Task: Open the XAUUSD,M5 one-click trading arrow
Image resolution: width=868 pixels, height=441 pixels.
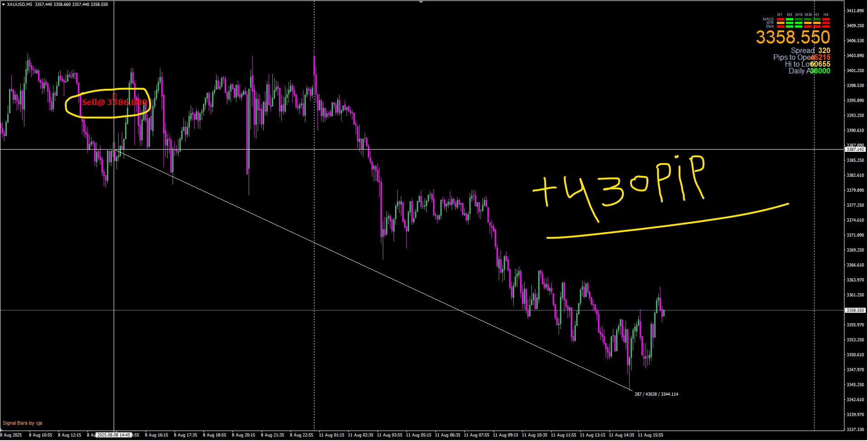Action: pyautogui.click(x=4, y=5)
